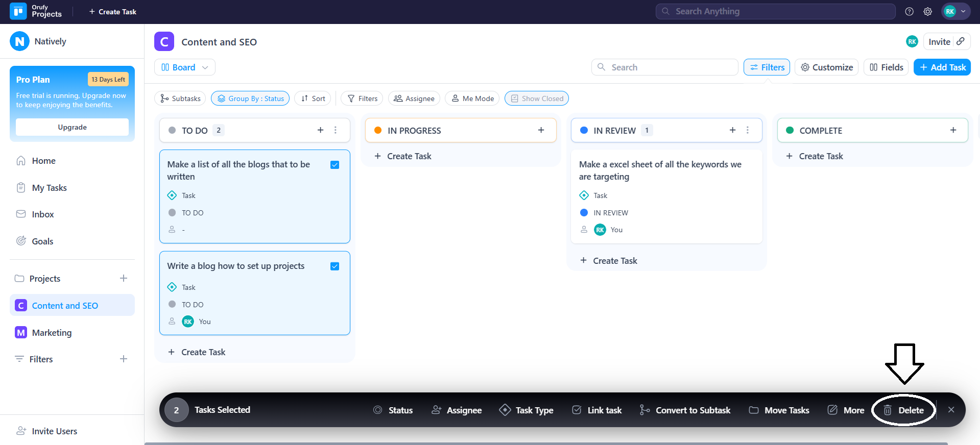Image resolution: width=980 pixels, height=445 pixels.
Task: Click the plus icon next to Projects
Action: tap(123, 278)
